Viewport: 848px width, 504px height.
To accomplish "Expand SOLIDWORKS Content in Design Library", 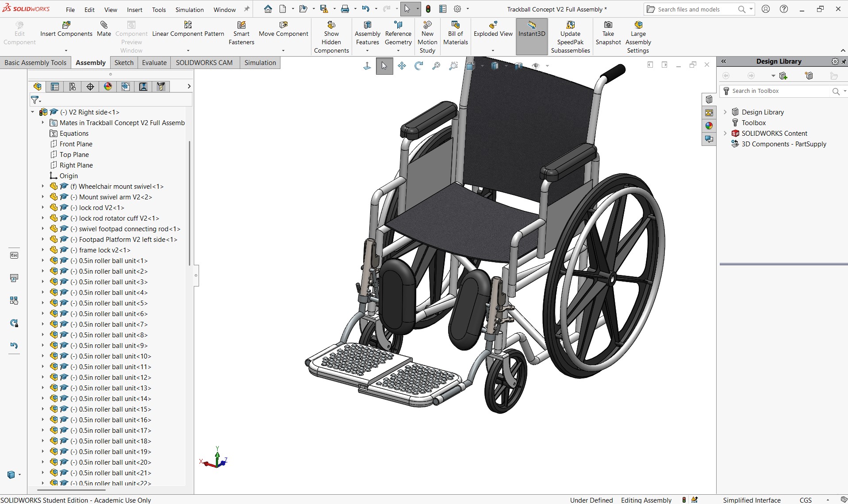I will (725, 134).
